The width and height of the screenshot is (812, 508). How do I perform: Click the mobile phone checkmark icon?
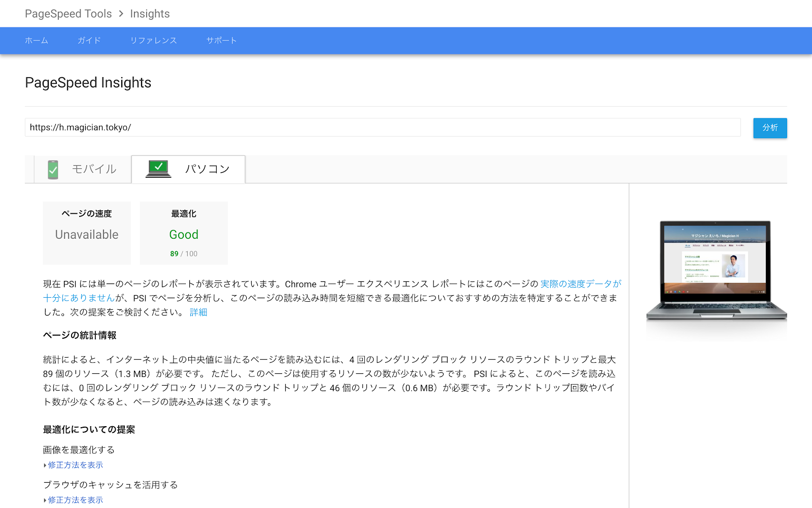click(x=53, y=170)
